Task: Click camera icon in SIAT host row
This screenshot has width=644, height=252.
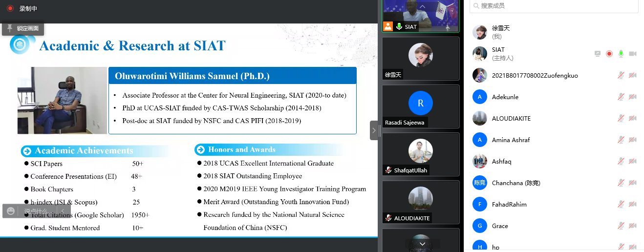Action: pyautogui.click(x=632, y=54)
